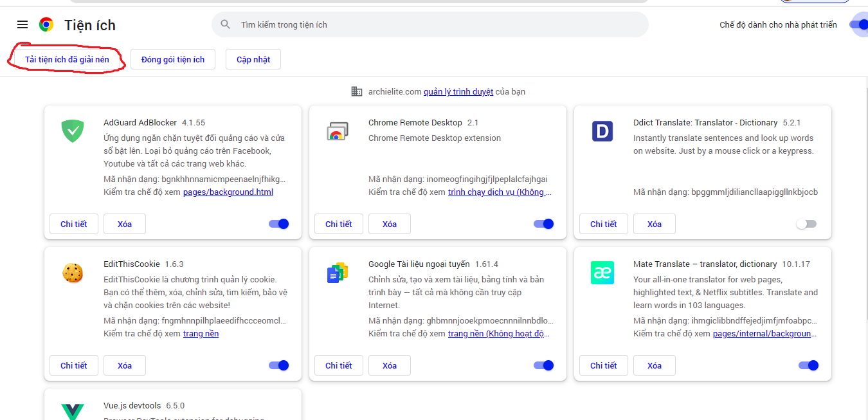Click the Chrome Remote Desktop icon
Viewport: 868px width, 420px height.
pyautogui.click(x=338, y=131)
